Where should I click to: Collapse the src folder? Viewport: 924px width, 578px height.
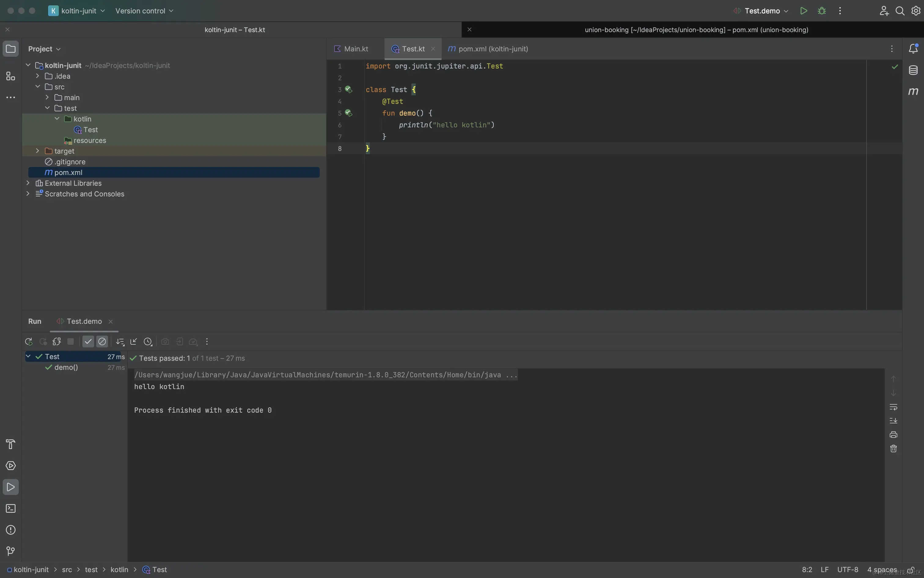point(37,87)
